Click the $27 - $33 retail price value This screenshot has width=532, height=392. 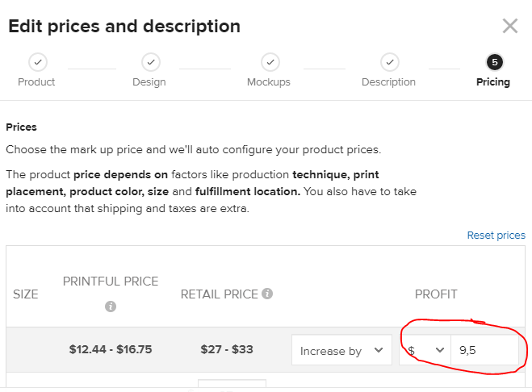pyautogui.click(x=227, y=350)
